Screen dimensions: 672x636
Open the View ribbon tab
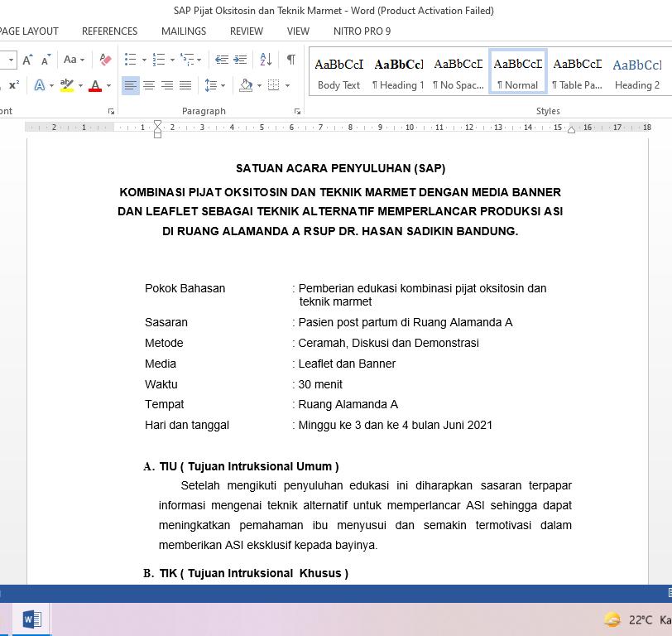tap(298, 31)
